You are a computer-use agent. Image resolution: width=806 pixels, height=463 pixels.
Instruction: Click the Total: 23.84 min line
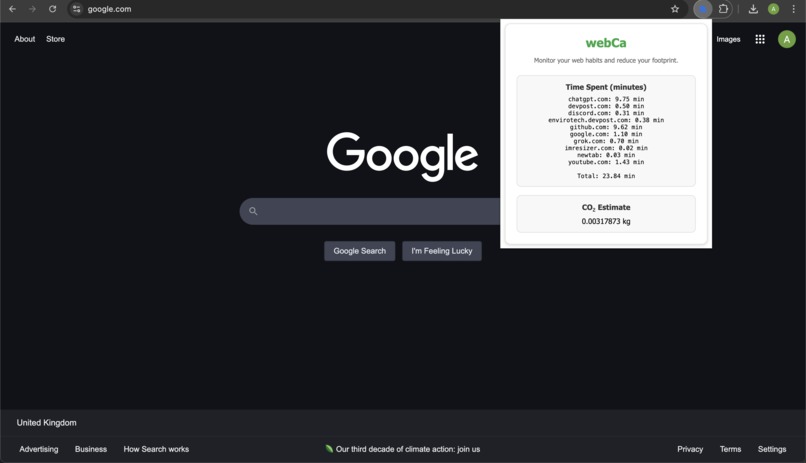606,176
